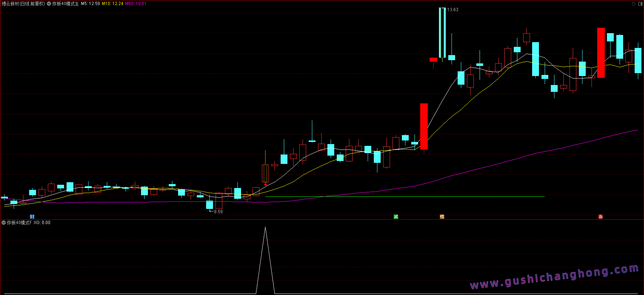Screen dimensions: 644x295
Task: Click the red up-arrow signal below candle
Action: tap(266, 184)
